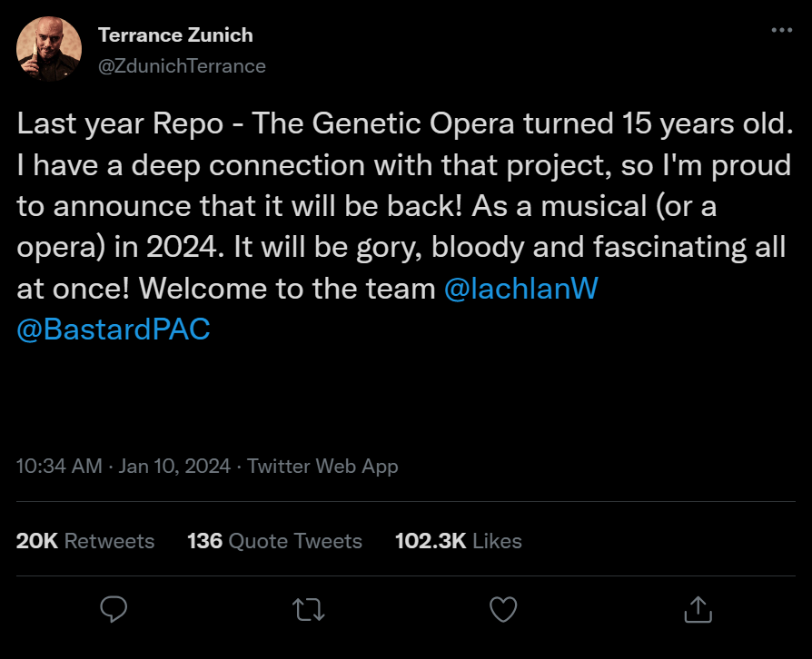Show the 136 Quote Tweets
The height and width of the screenshot is (659, 812).
(x=274, y=541)
